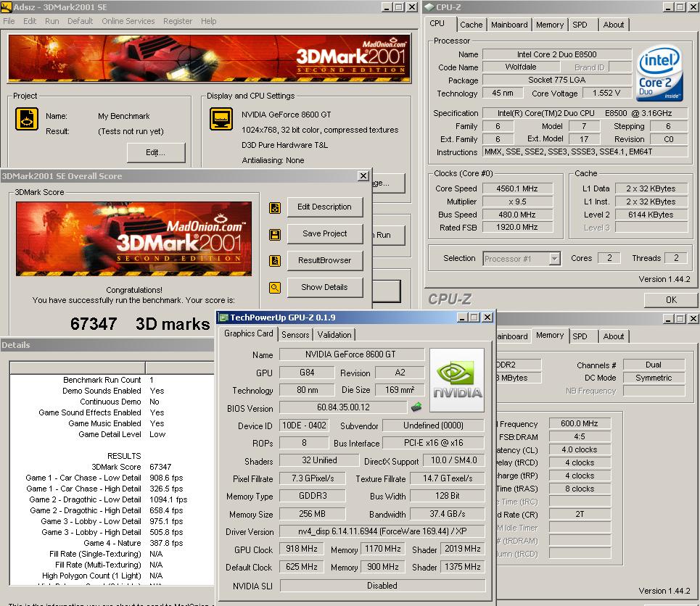Click FSB:DRAM 4:5 value in CPU-Z Memory

click(x=580, y=437)
